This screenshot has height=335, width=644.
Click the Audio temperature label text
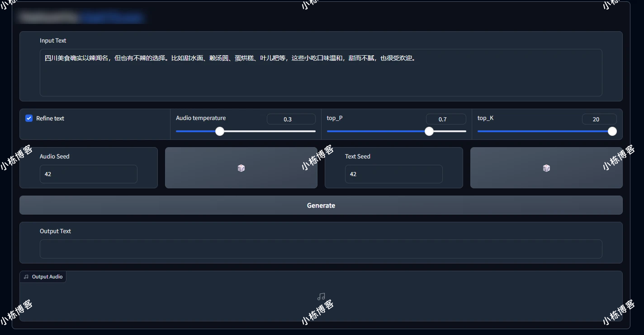(201, 118)
